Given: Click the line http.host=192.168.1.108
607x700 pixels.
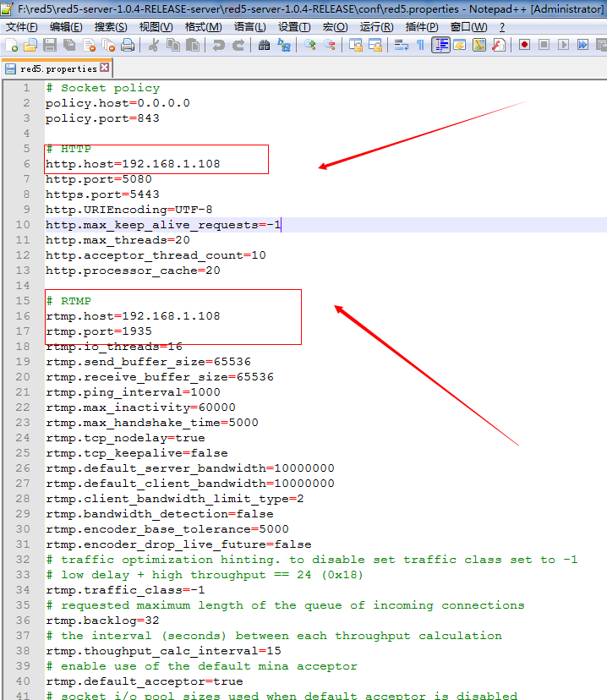Looking at the screenshot, I should pos(133,164).
